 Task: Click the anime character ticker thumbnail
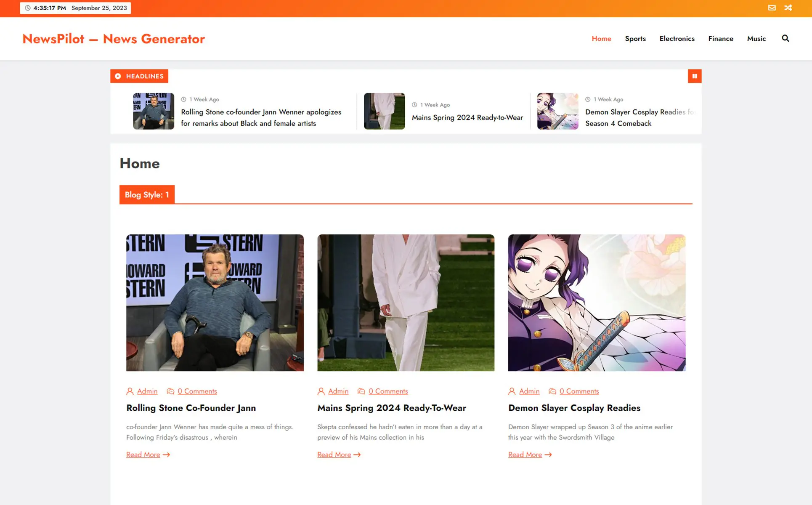(557, 111)
